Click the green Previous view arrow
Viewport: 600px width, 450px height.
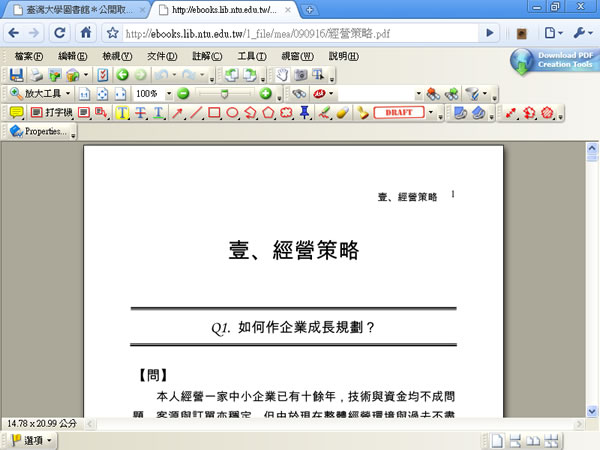point(122,74)
